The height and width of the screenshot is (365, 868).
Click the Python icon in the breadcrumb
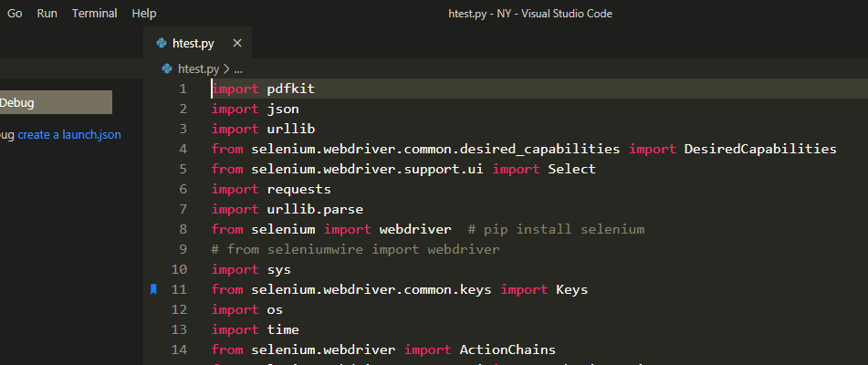pos(167,68)
